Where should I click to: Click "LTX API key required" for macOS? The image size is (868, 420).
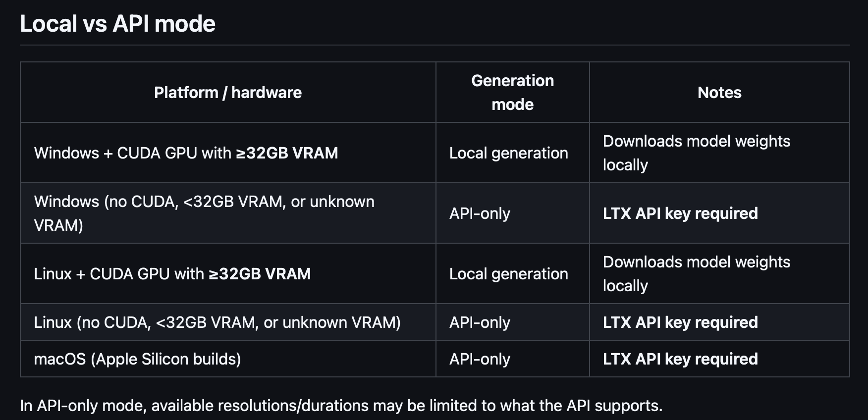(680, 359)
